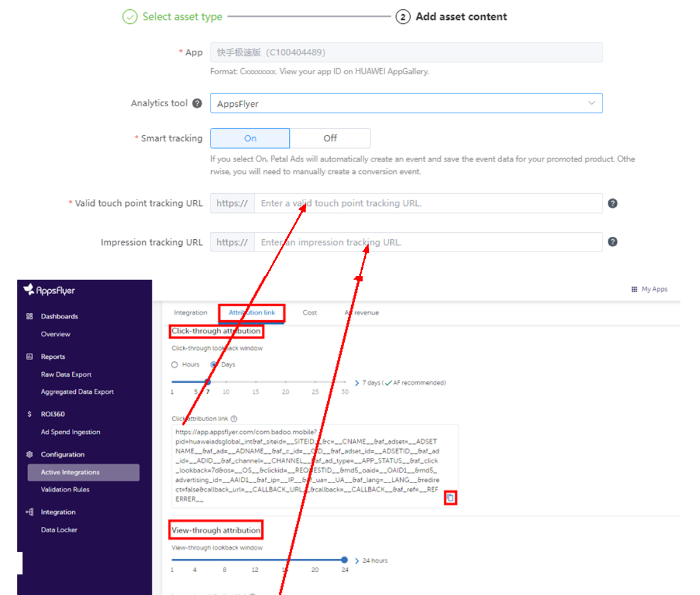Open My Apps via the grid icon

pos(634,289)
